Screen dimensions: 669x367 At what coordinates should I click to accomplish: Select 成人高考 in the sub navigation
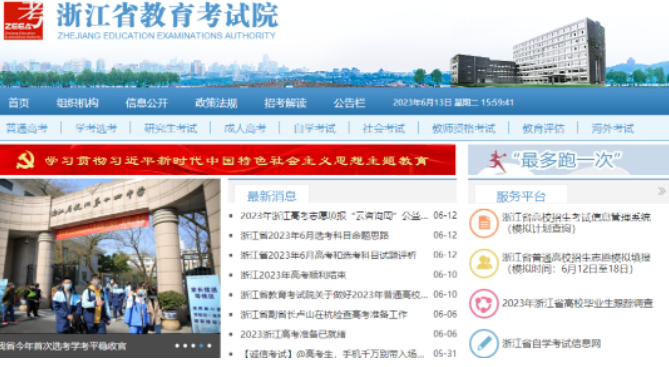(x=245, y=128)
